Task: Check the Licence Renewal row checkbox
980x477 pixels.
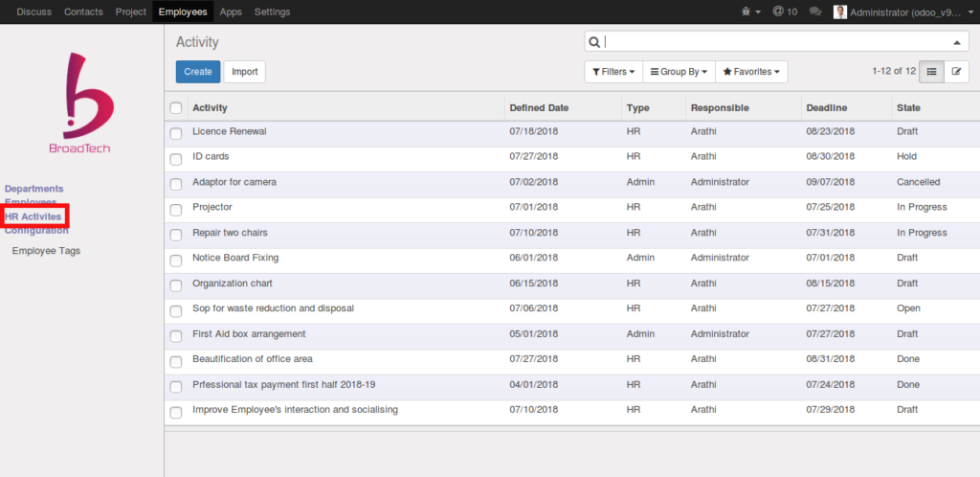Action: coord(176,132)
